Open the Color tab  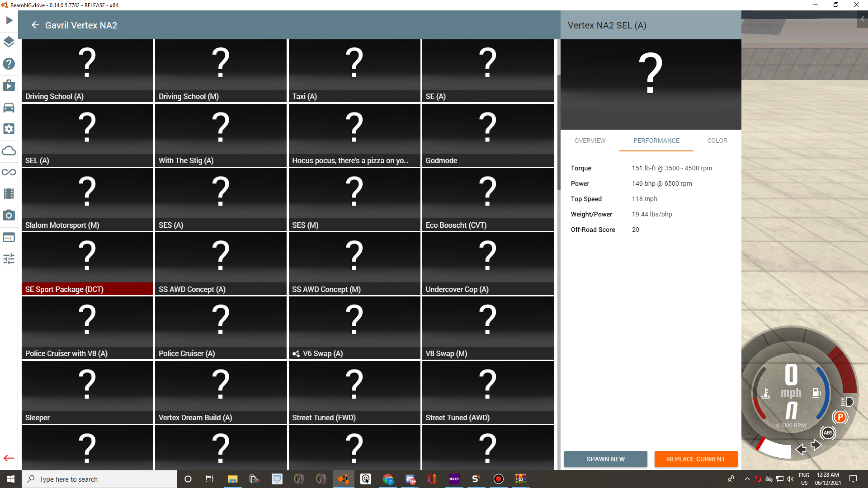click(717, 141)
